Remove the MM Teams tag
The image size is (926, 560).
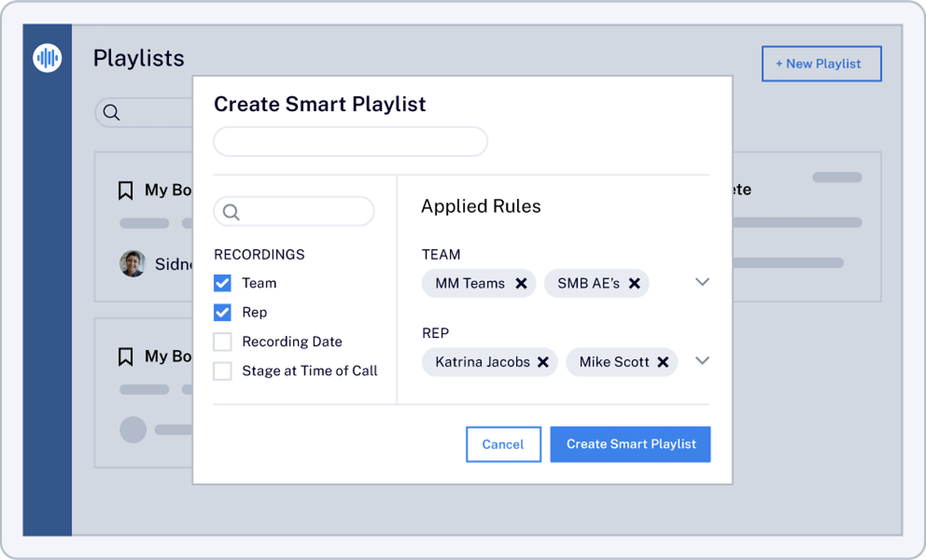pyautogui.click(x=521, y=283)
